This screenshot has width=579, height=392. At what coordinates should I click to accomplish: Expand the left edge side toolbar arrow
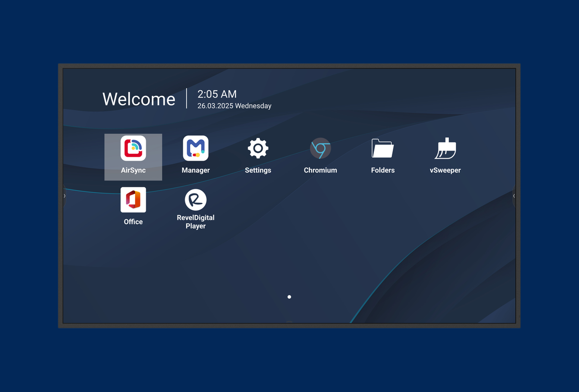point(65,196)
